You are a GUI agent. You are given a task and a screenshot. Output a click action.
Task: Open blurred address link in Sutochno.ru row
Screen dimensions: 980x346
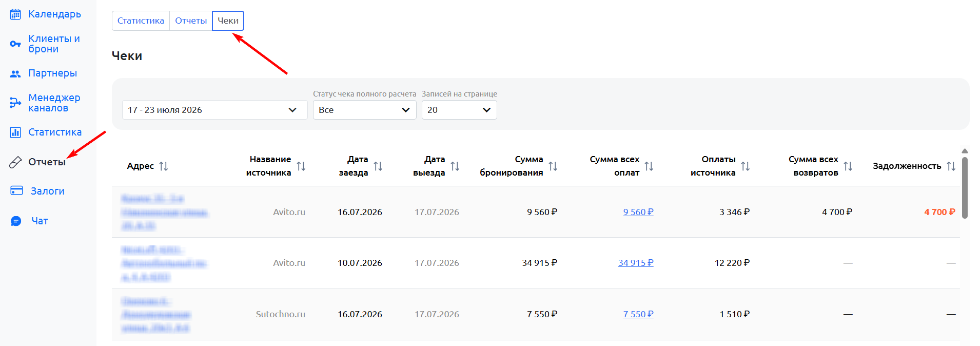156,314
